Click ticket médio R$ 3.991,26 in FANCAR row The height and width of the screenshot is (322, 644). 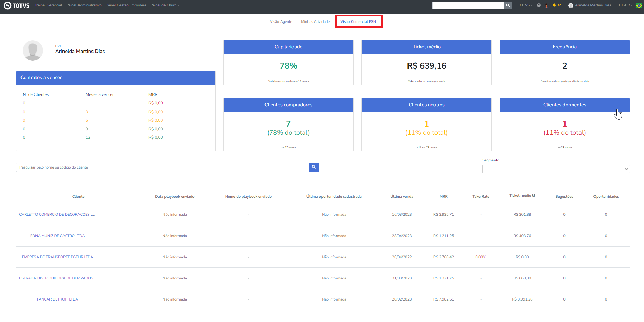pyautogui.click(x=522, y=299)
